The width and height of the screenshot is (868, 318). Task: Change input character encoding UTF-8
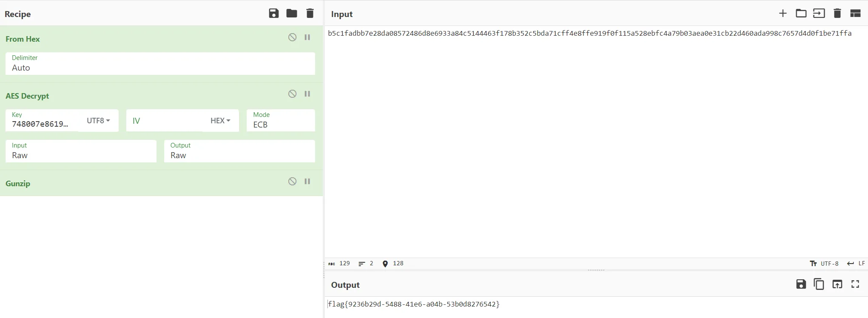824,264
